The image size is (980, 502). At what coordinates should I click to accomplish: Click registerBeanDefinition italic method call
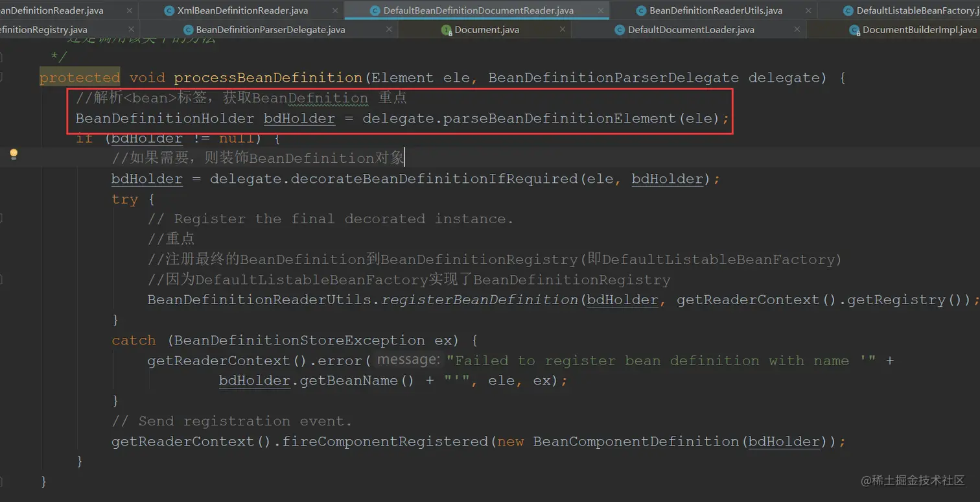click(x=480, y=300)
